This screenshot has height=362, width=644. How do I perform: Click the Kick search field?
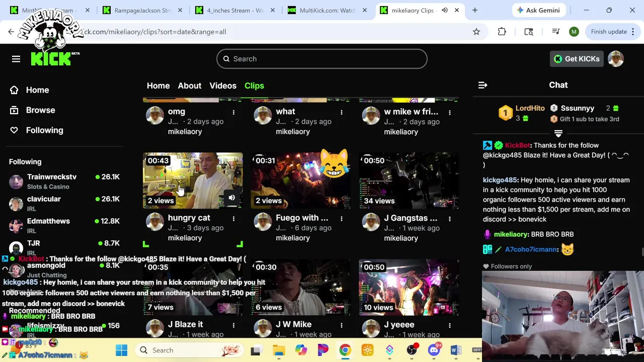pos(322,59)
